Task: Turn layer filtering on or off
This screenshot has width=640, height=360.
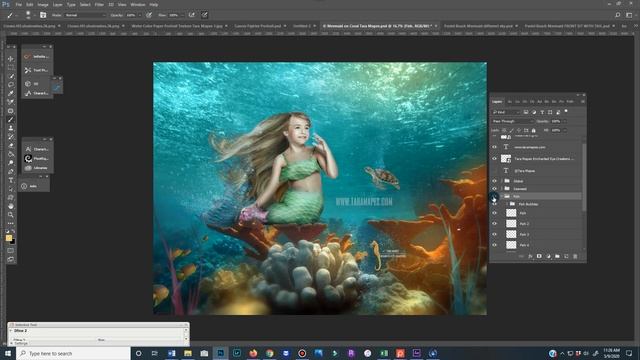Action: pos(566,111)
